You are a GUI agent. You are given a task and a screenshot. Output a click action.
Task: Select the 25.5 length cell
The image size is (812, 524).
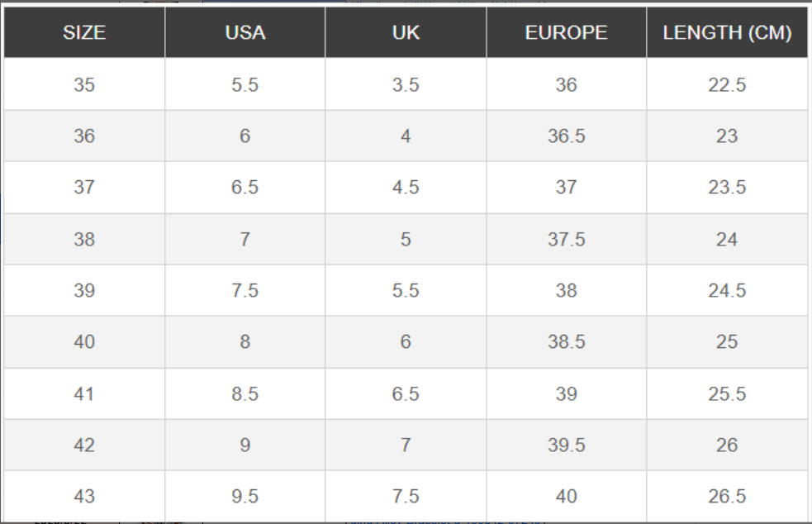point(727,394)
